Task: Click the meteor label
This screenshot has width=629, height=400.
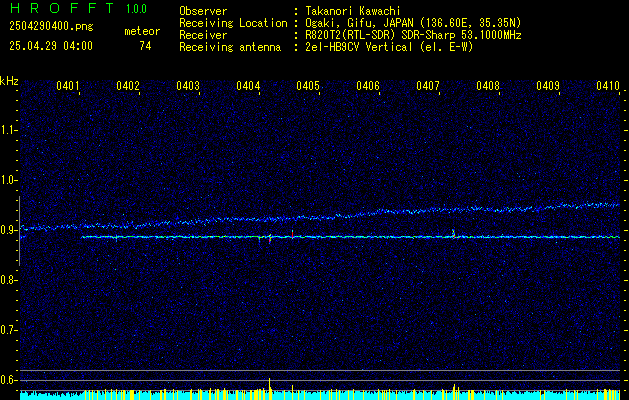Action: (x=142, y=31)
